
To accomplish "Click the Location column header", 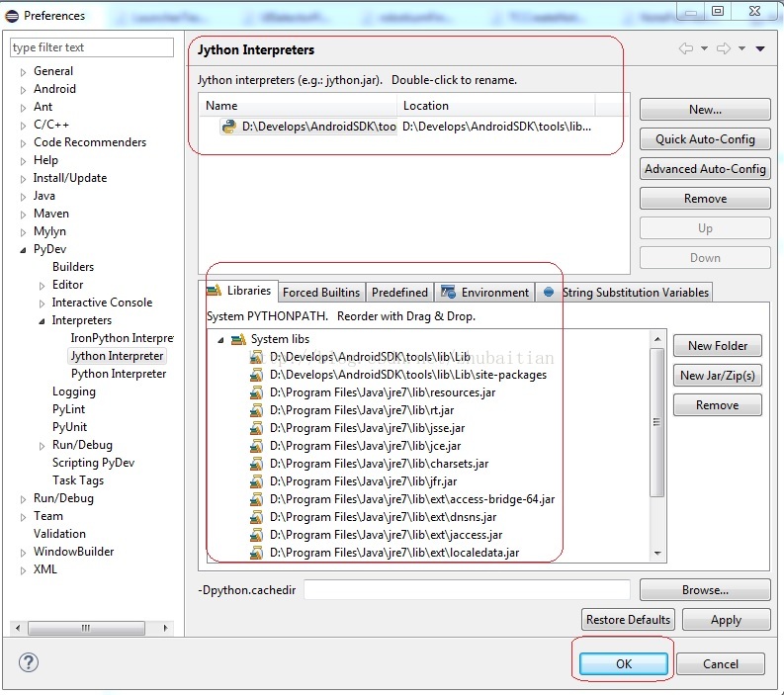I will pos(496,106).
